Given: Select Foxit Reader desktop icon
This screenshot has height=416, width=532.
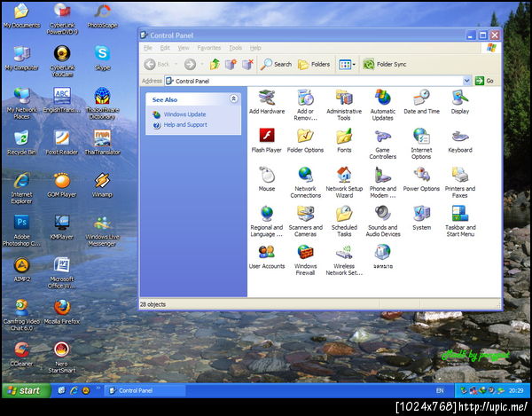Looking at the screenshot, I should pyautogui.click(x=62, y=143).
